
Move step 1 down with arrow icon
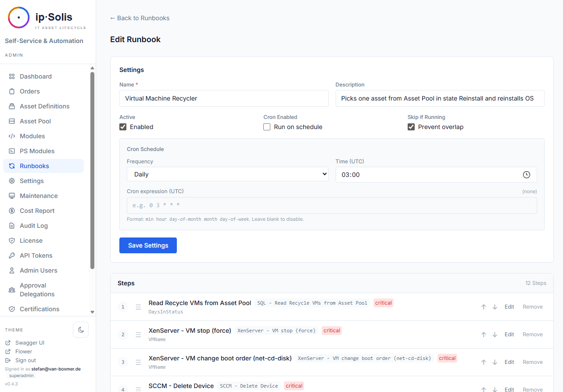tap(495, 307)
